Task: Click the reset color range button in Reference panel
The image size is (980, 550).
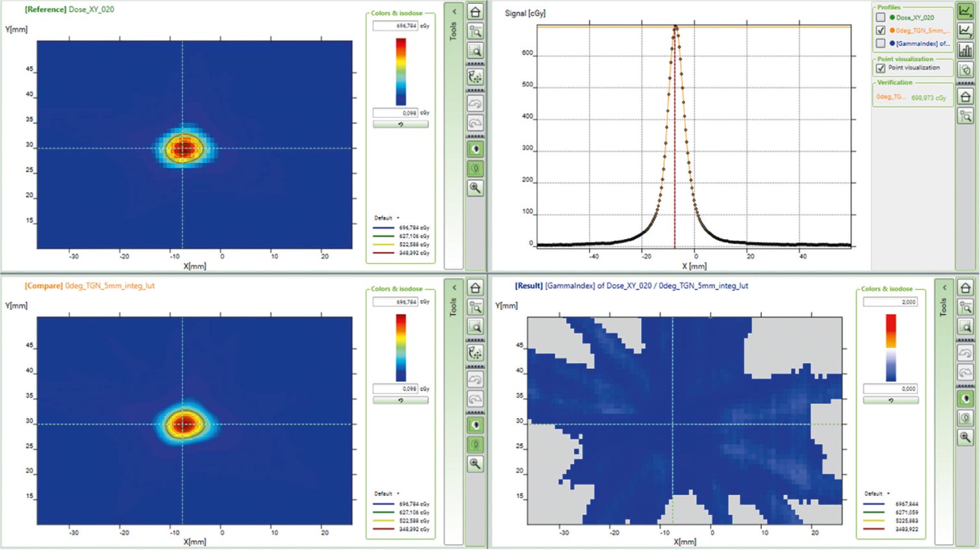Action: tap(401, 124)
